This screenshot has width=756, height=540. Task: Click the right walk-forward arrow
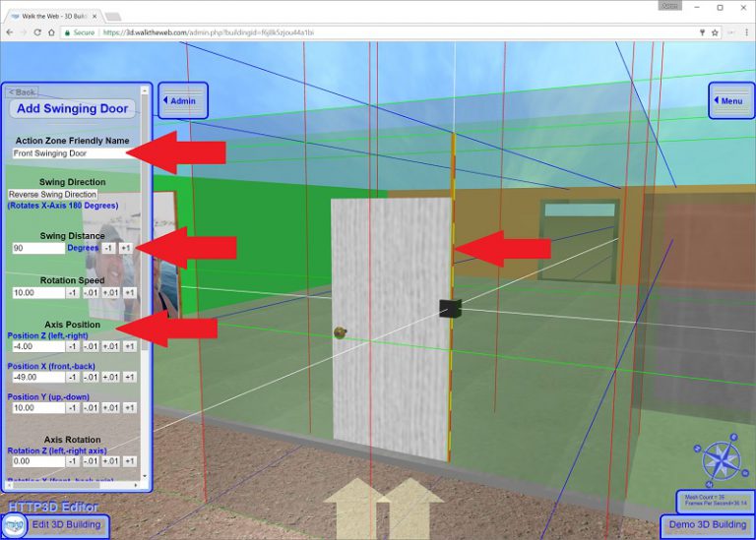click(410, 509)
